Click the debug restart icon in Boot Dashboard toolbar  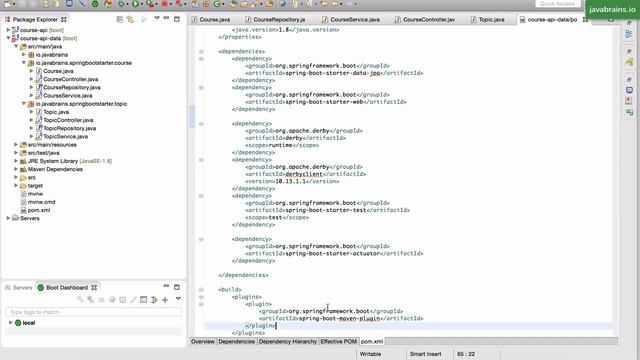tap(91, 300)
